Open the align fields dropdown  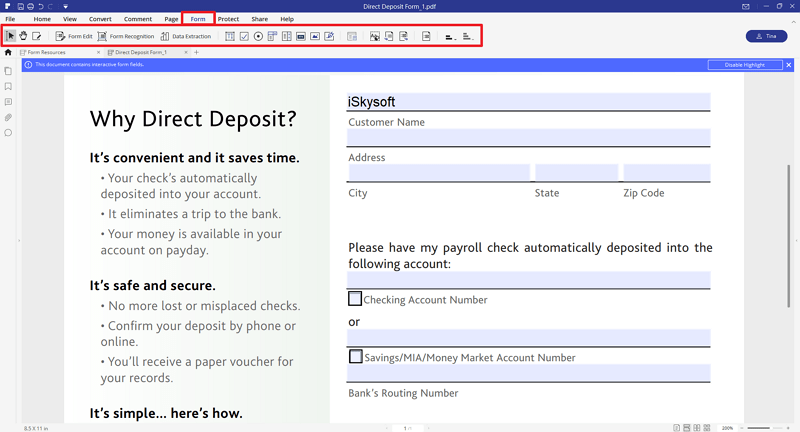(x=450, y=36)
